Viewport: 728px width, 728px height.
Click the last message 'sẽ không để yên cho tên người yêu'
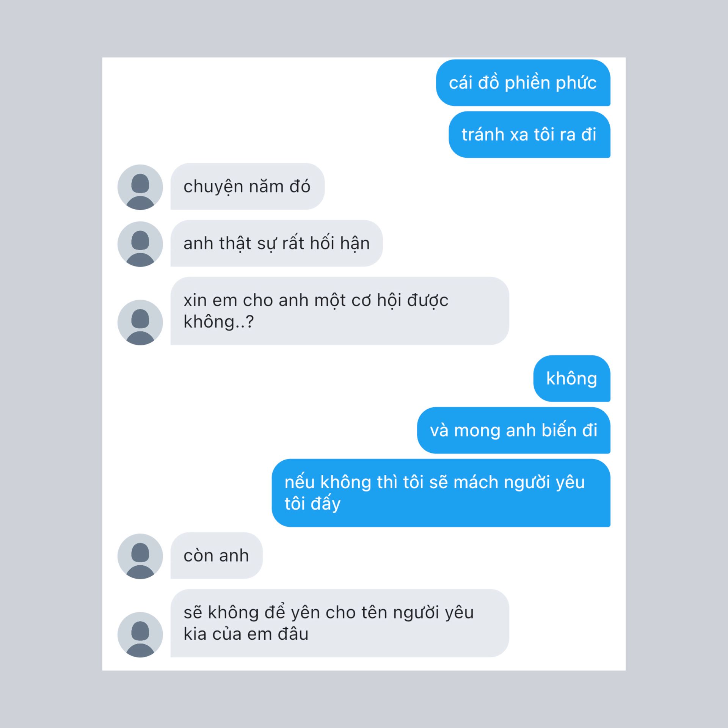pos(340,623)
